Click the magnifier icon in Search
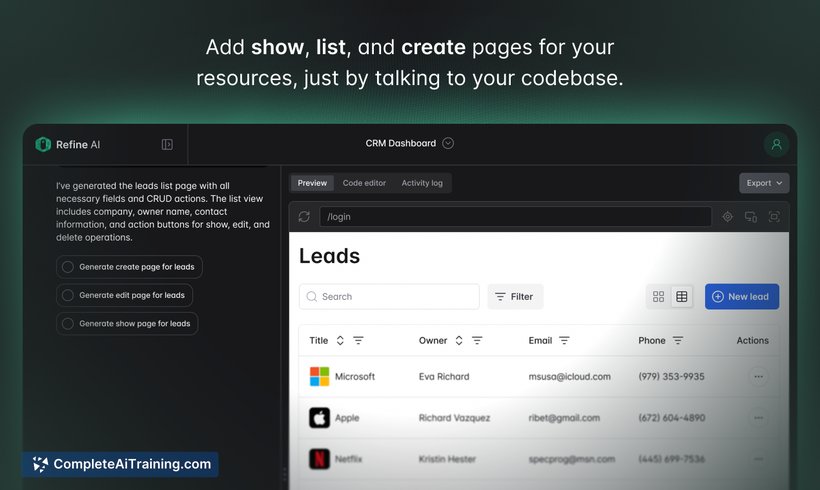This screenshot has width=820, height=490. click(x=312, y=297)
